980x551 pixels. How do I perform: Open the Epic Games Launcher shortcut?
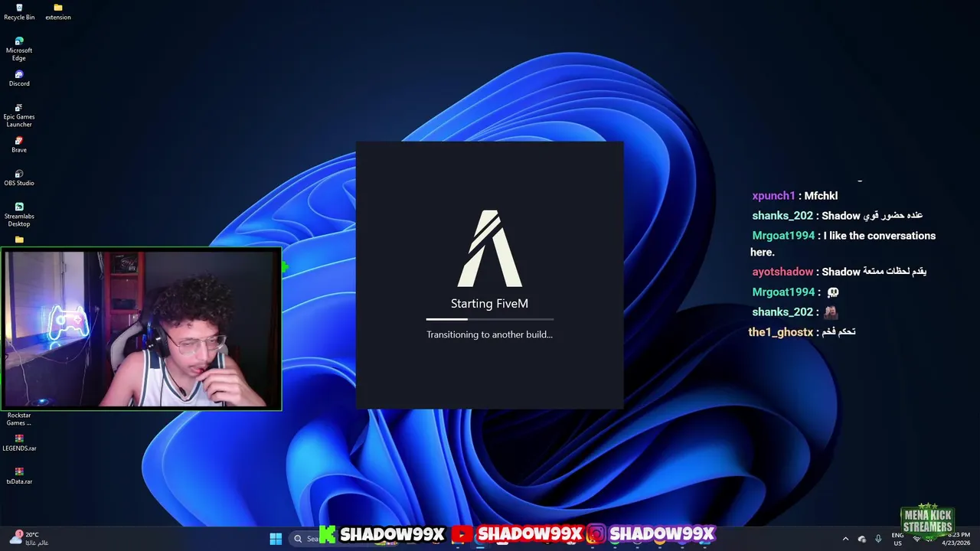(19, 116)
